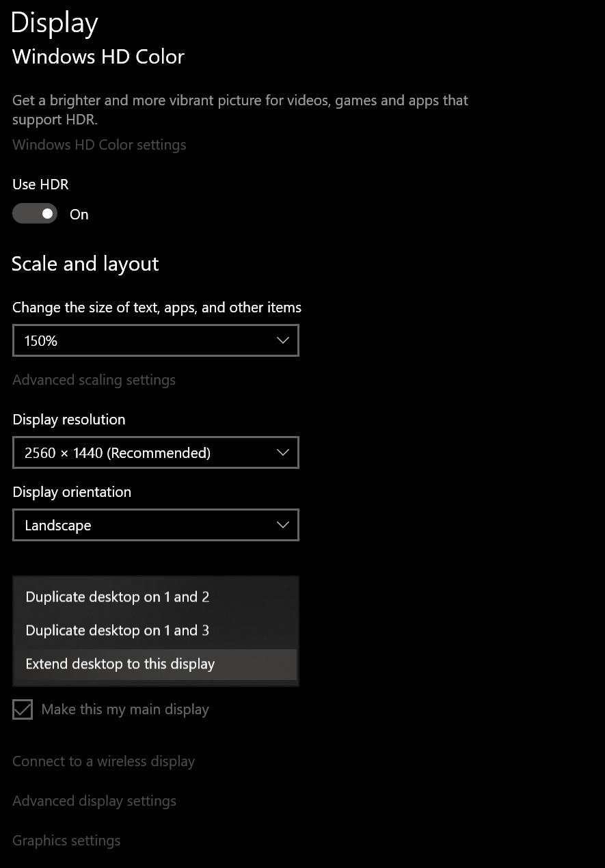Open the 150% scaling dropdown
The height and width of the screenshot is (868, 605).
point(156,340)
